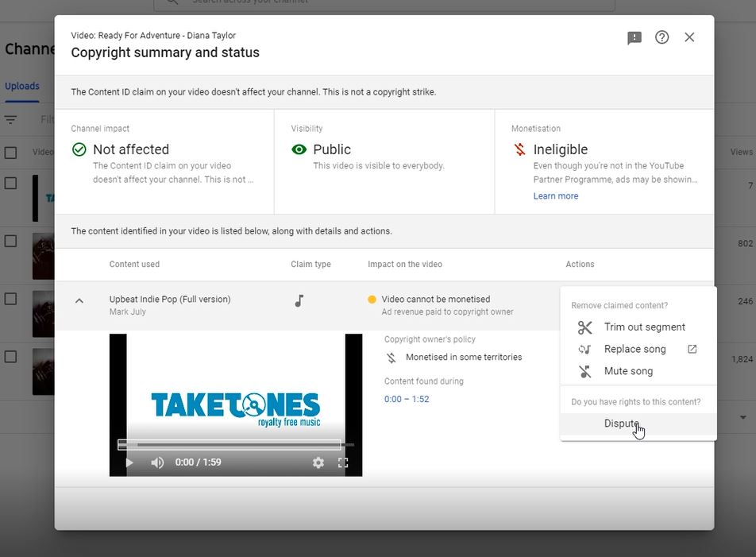Select Mute song option
The image size is (756, 557).
click(x=638, y=371)
